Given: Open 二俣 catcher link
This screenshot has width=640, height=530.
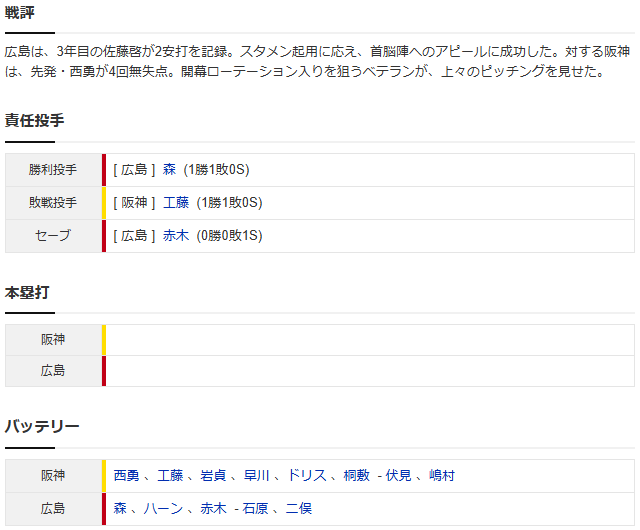Looking at the screenshot, I should pyautogui.click(x=299, y=508).
